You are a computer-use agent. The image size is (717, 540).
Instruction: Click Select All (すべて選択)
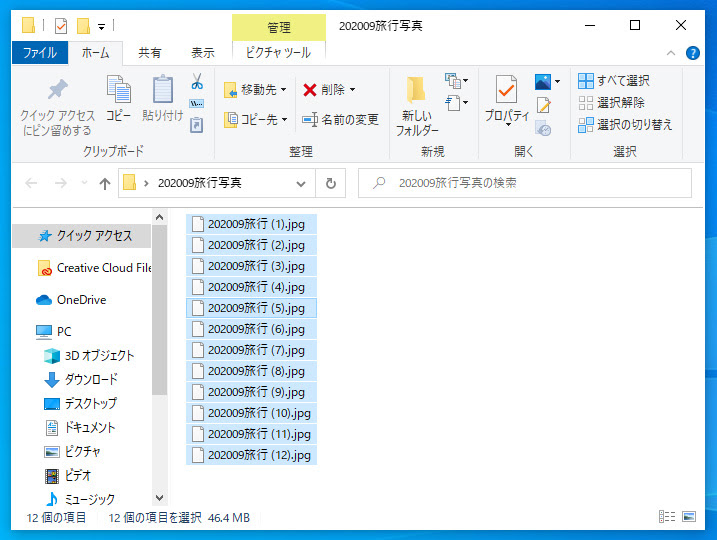click(614, 81)
